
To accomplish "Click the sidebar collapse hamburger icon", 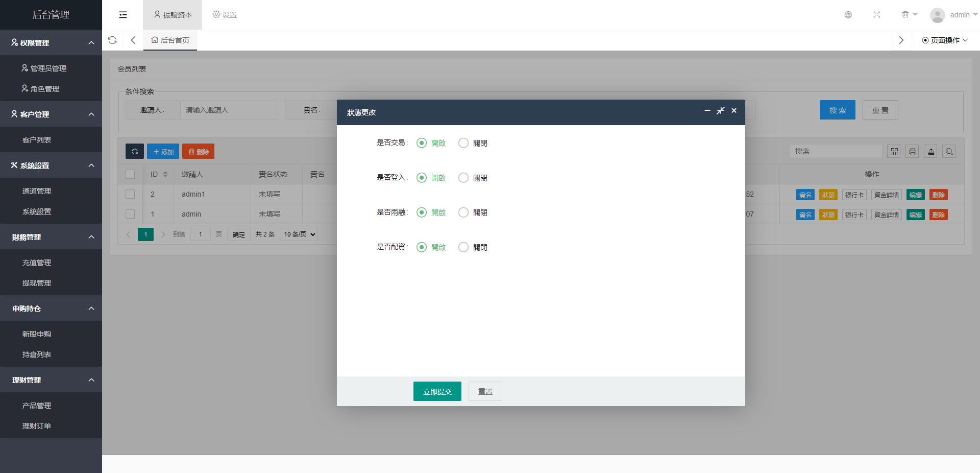I will click(123, 15).
